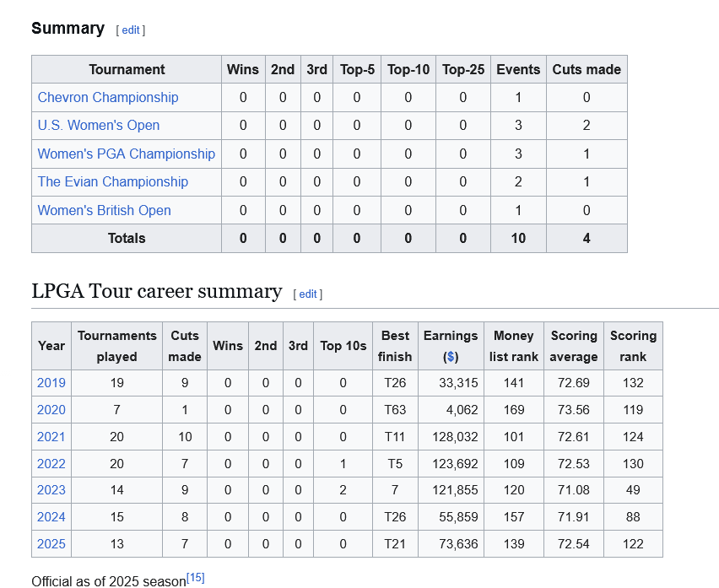Click edit next to Summary heading

[x=130, y=30]
